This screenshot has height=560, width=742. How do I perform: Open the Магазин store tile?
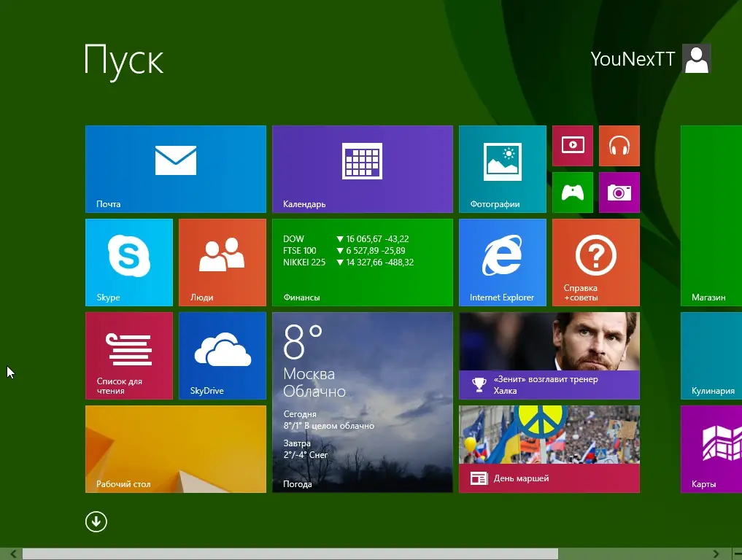click(x=711, y=216)
